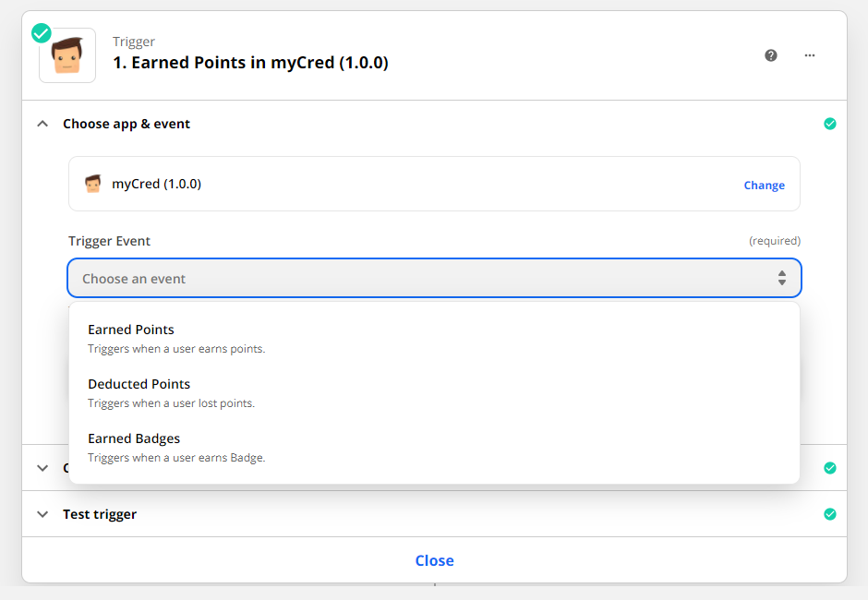Click the Trigger Event dropdown arrows
The width and height of the screenshot is (868, 600).
pyautogui.click(x=781, y=278)
